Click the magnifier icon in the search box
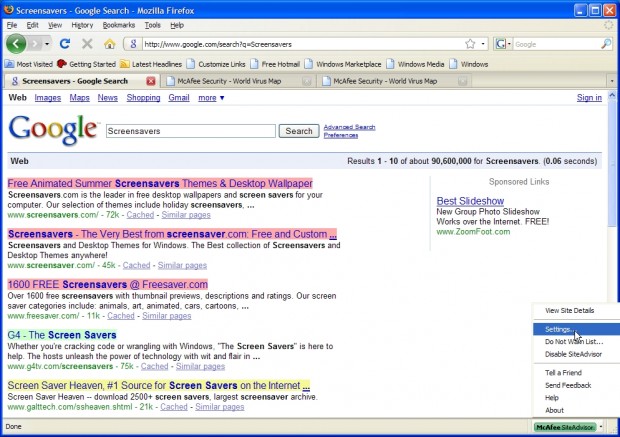Viewport: 620px width, 437px height. (x=606, y=44)
